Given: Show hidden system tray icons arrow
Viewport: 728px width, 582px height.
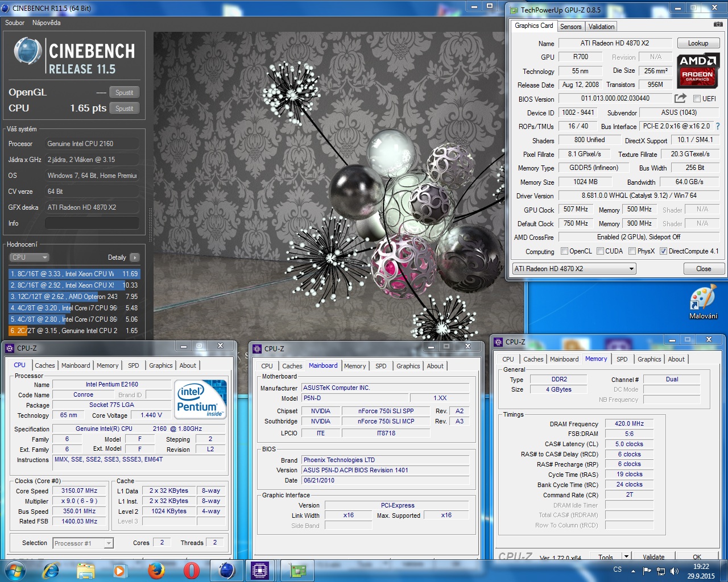Looking at the screenshot, I should [x=633, y=571].
